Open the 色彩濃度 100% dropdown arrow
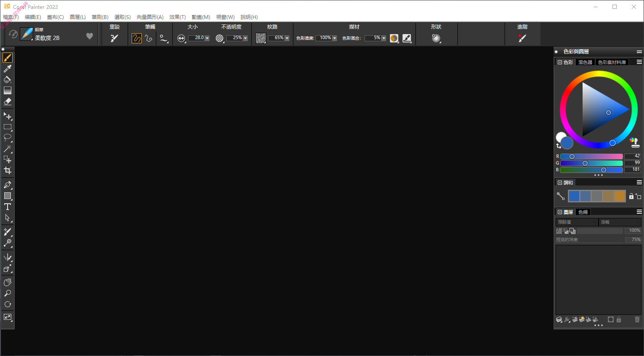This screenshot has height=356, width=644. click(334, 38)
